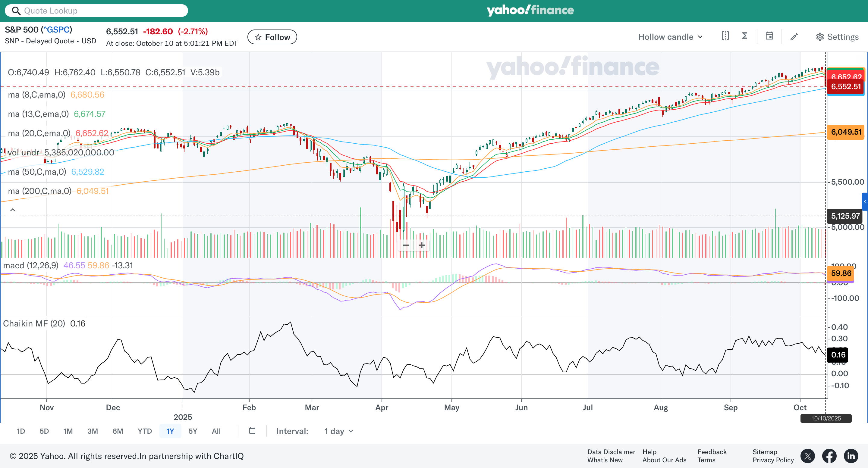Follow the S&P 500 index

[272, 37]
